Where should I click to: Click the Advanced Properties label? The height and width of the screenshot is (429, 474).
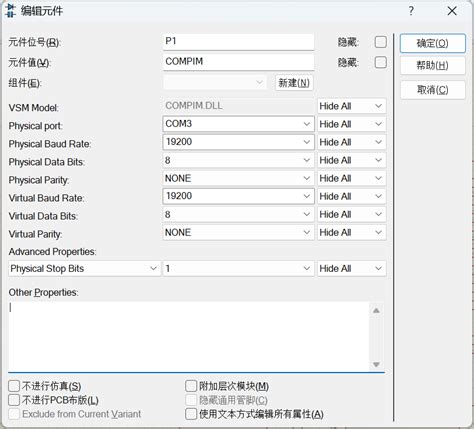click(52, 252)
